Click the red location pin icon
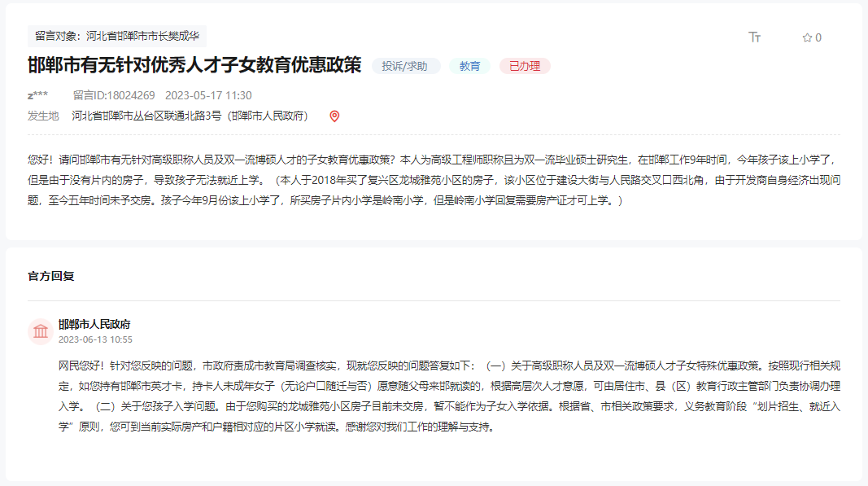Screen dimensions: 868x486 pos(334,116)
